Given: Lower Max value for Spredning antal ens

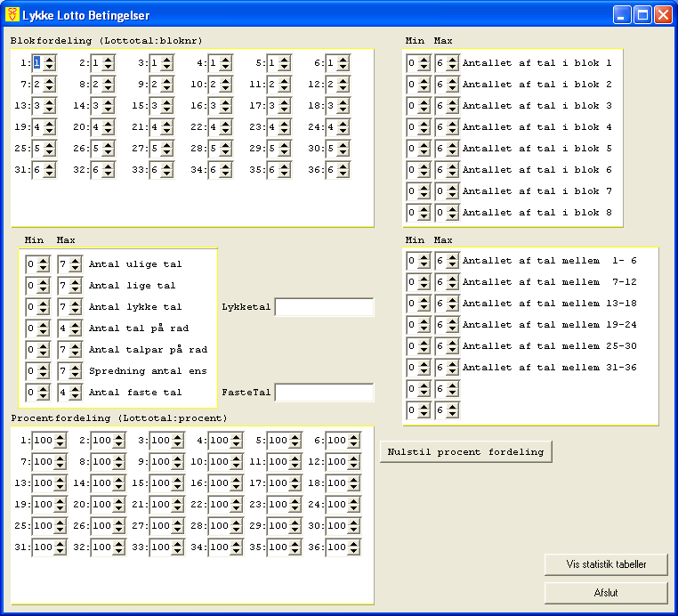Looking at the screenshot, I should point(76,375).
